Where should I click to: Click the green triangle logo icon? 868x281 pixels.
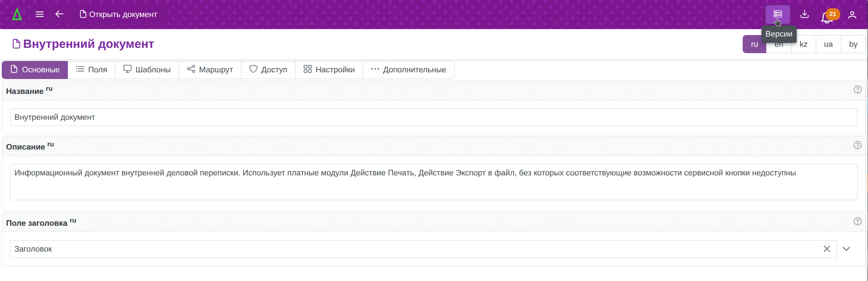coord(17,15)
